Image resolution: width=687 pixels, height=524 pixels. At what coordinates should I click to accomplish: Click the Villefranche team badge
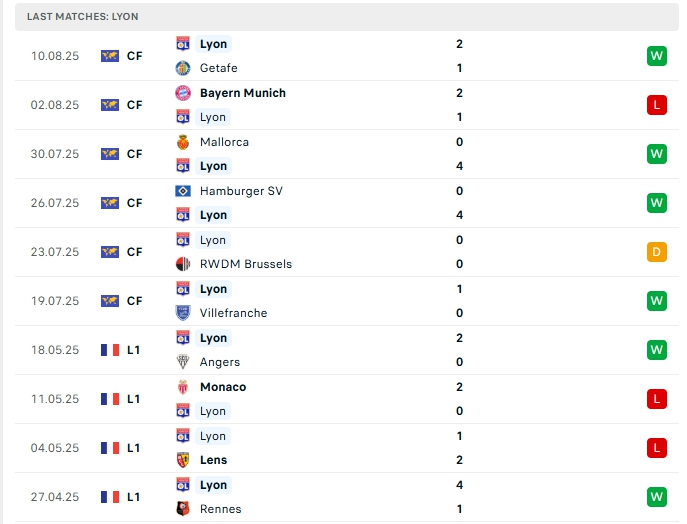coord(183,313)
